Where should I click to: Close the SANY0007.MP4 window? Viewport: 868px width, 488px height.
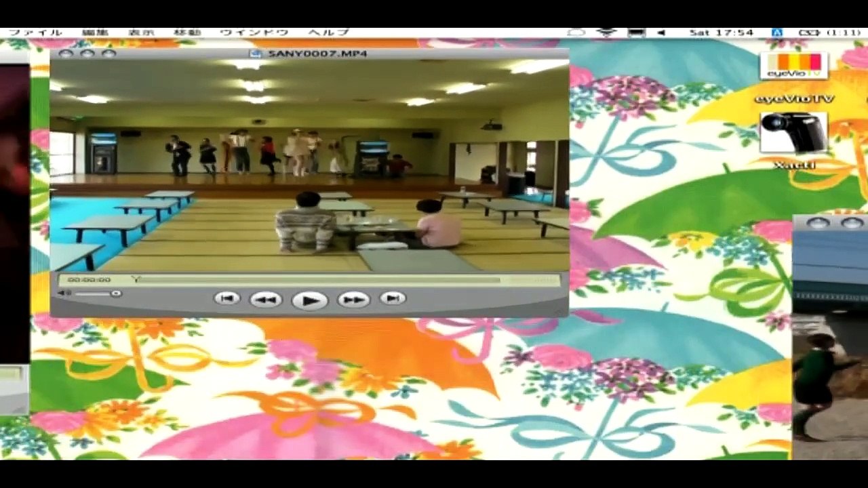tap(65, 54)
